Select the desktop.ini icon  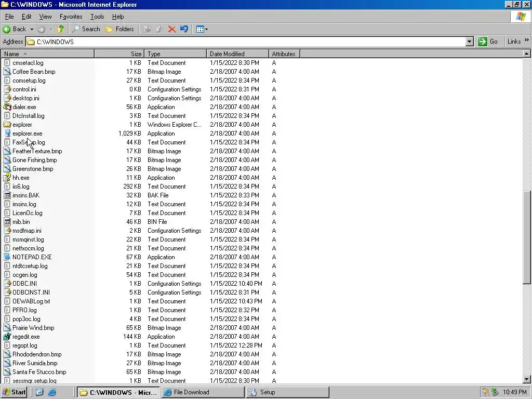coord(7,98)
